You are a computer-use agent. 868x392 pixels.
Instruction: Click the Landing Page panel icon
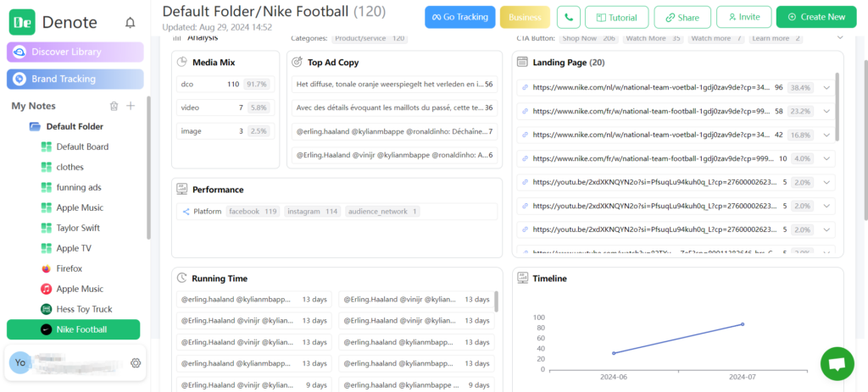[x=522, y=62]
